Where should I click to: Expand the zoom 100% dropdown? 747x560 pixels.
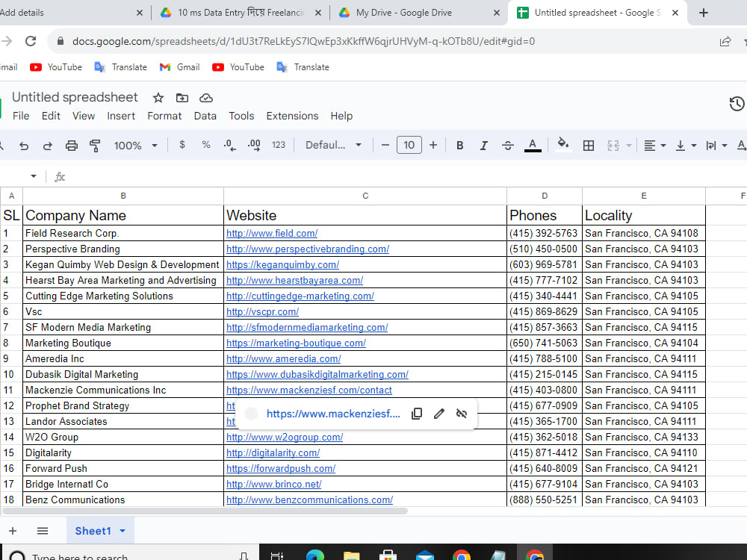(x=155, y=146)
